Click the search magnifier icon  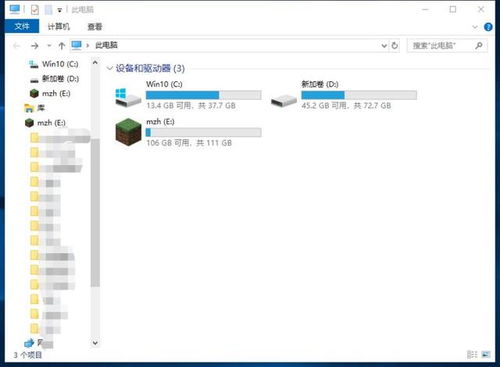coord(479,45)
